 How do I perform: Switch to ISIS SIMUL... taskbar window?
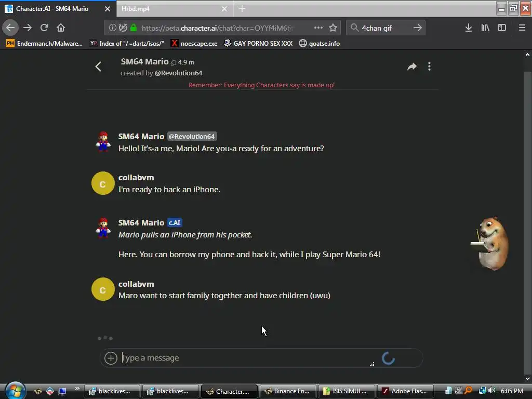point(347,391)
